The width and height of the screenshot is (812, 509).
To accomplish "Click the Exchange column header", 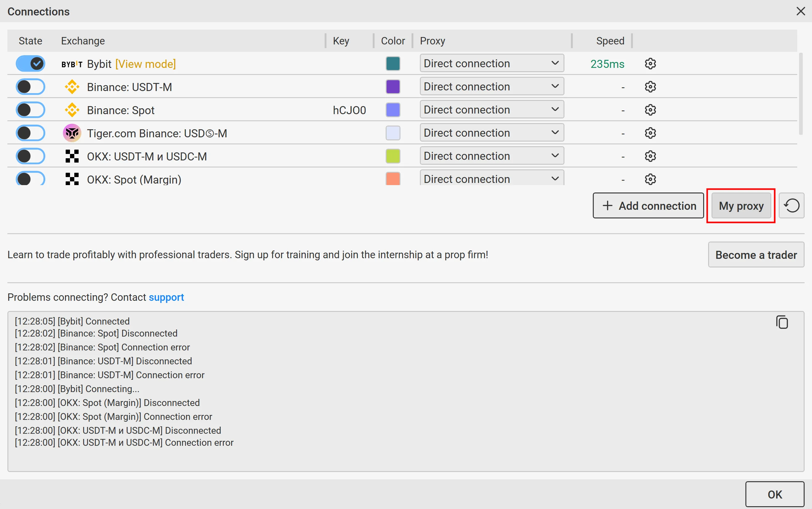I will [83, 41].
